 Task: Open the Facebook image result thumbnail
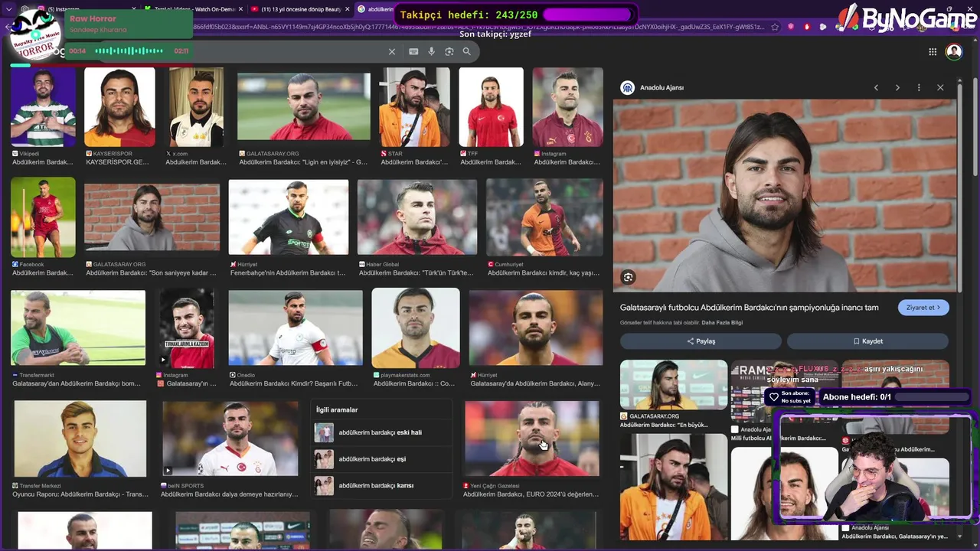[43, 217]
